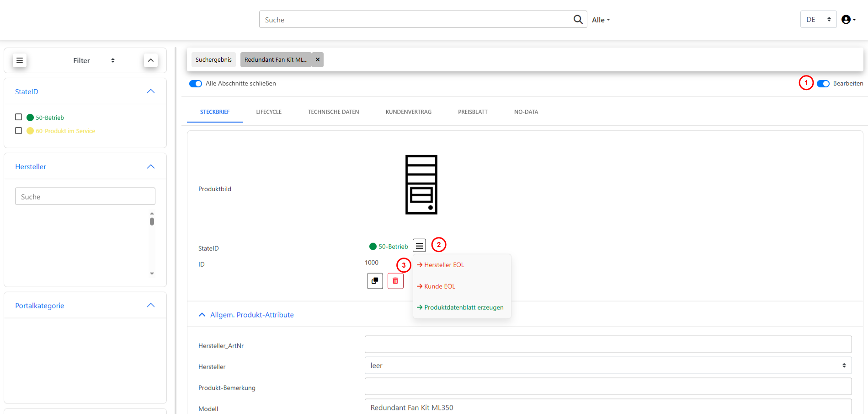
Task: Open the Alle search scope dropdown
Action: (x=601, y=20)
